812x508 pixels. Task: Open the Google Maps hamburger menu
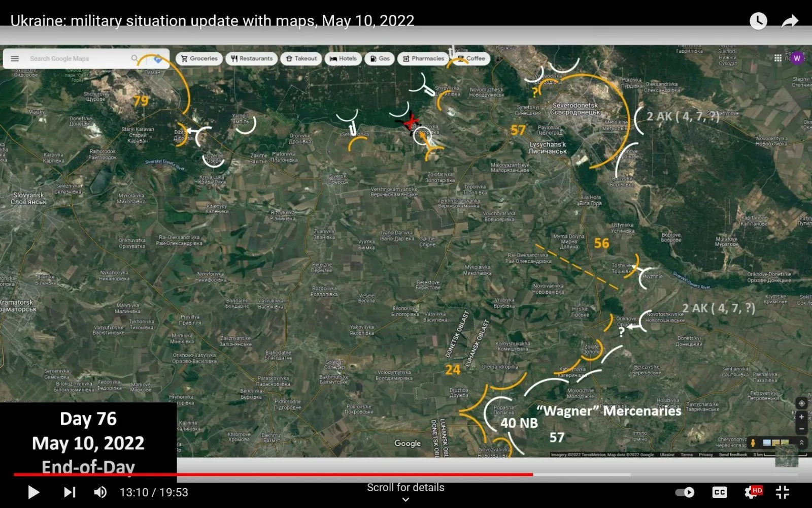click(x=15, y=59)
